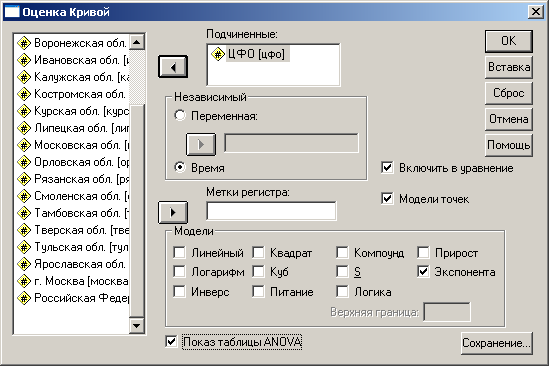549x366 pixels.
Task: Uncheck Включить в уравнение
Action: (x=387, y=167)
